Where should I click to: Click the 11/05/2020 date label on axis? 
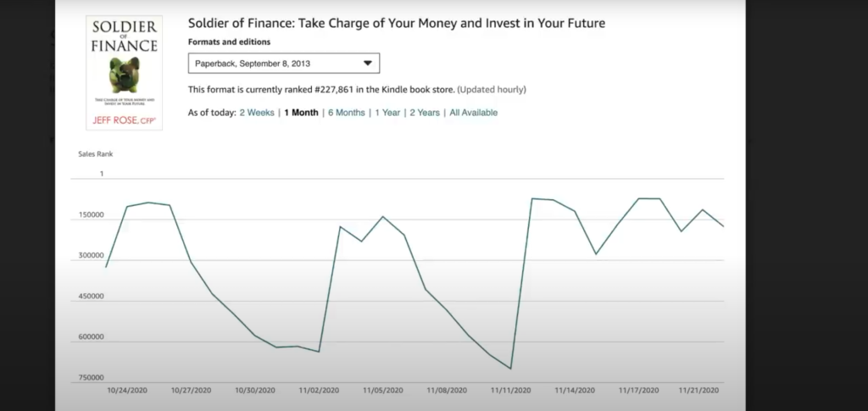(382, 391)
